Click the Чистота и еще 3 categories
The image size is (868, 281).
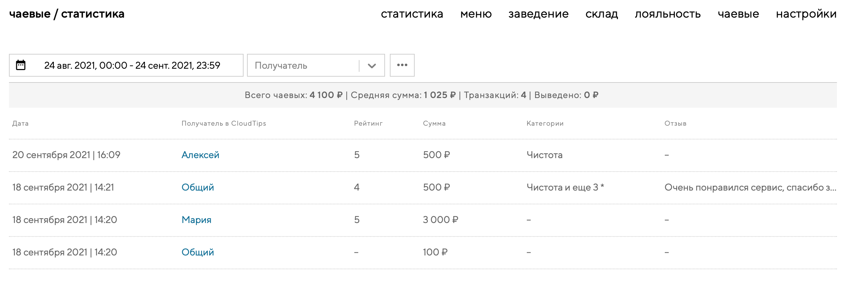tap(565, 187)
